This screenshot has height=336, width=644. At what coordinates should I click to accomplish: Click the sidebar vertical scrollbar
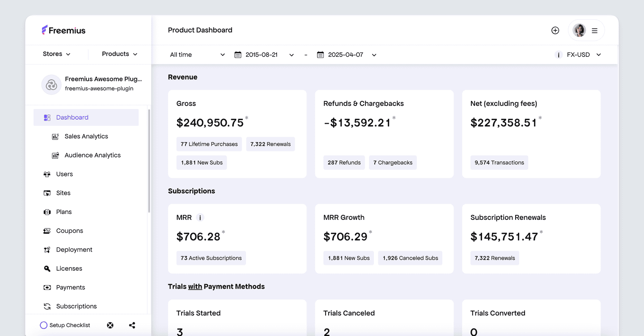149,161
